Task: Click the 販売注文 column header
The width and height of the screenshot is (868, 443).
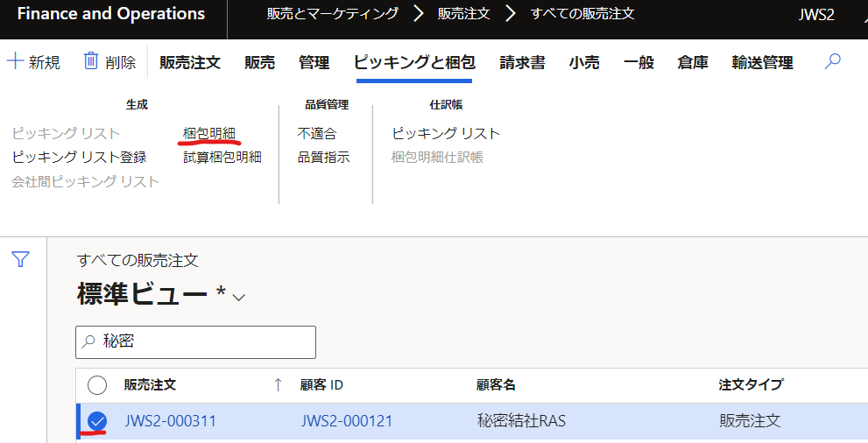Action: coord(150,385)
